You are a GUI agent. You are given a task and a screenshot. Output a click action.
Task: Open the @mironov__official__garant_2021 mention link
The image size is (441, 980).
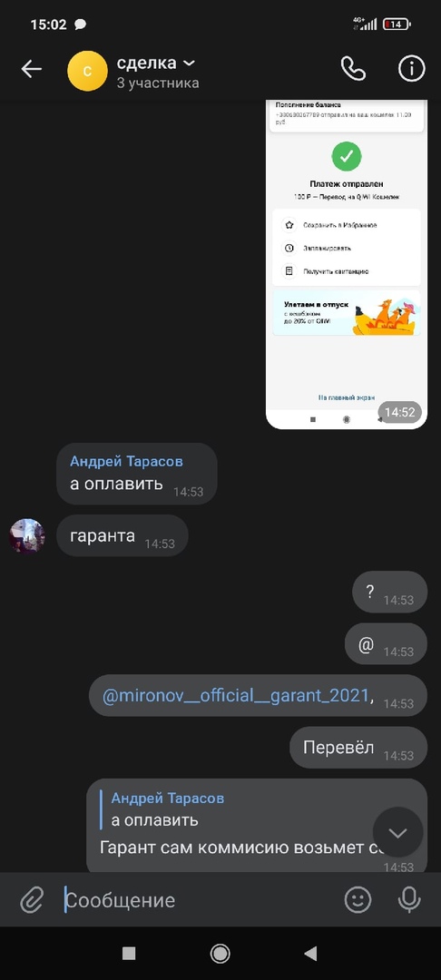click(236, 695)
